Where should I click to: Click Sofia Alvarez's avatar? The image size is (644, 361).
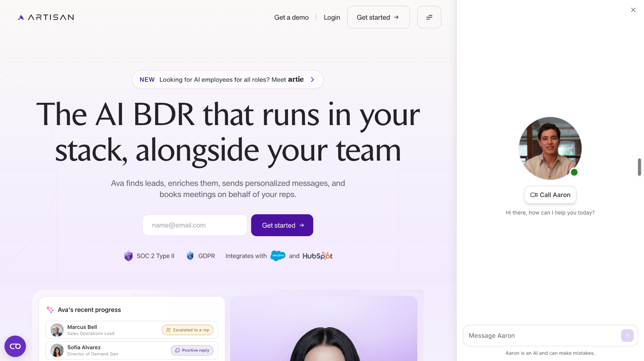(57, 350)
